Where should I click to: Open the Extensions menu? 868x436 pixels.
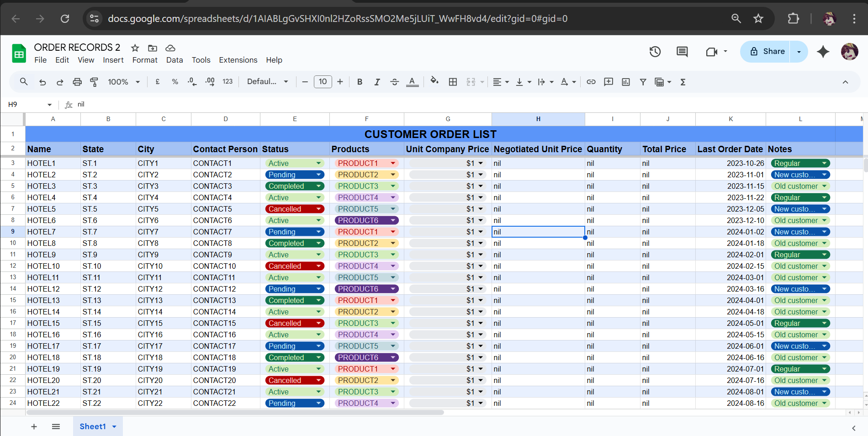point(238,60)
